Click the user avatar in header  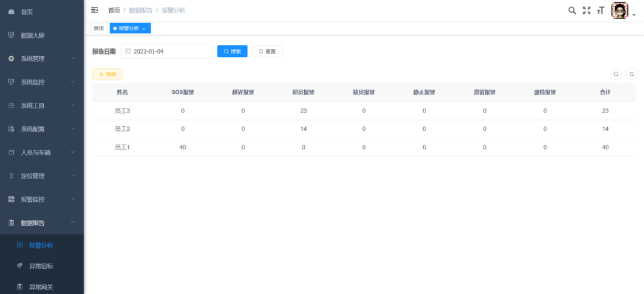tap(619, 10)
